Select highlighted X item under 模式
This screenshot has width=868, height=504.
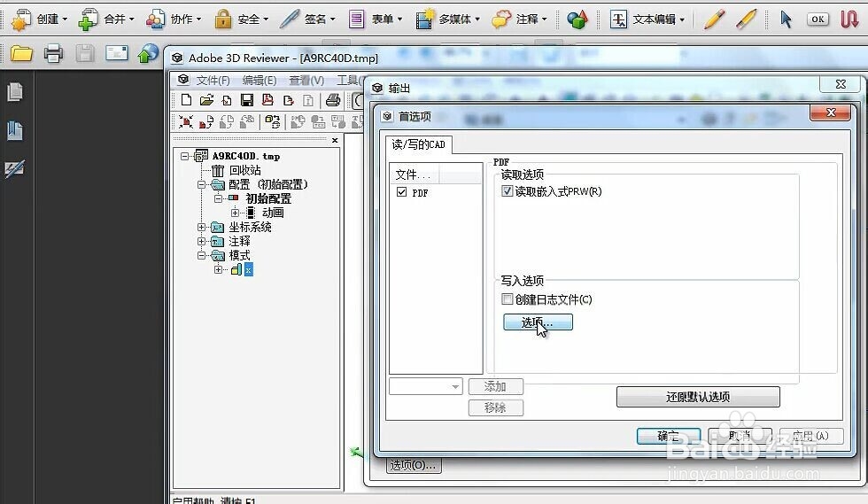249,270
